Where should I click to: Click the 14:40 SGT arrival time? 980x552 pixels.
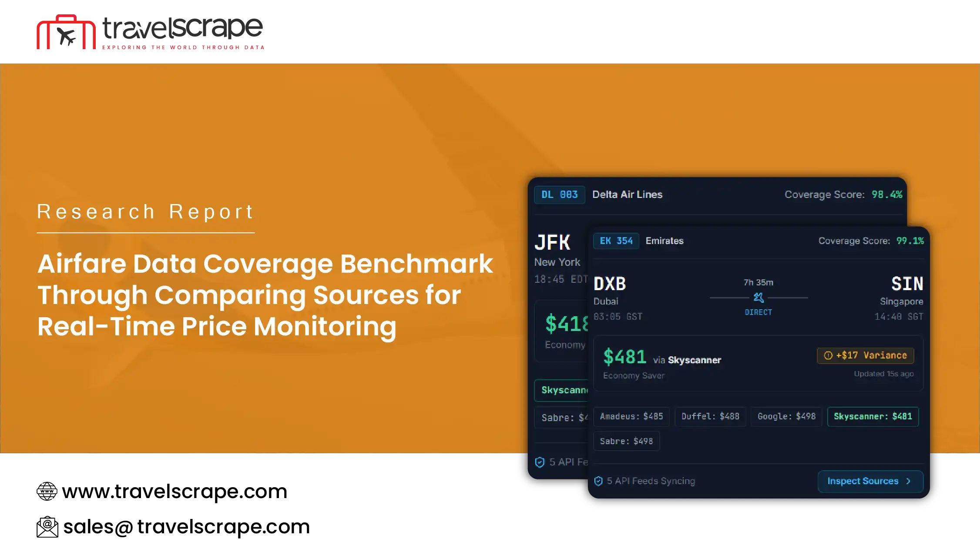[x=899, y=317]
